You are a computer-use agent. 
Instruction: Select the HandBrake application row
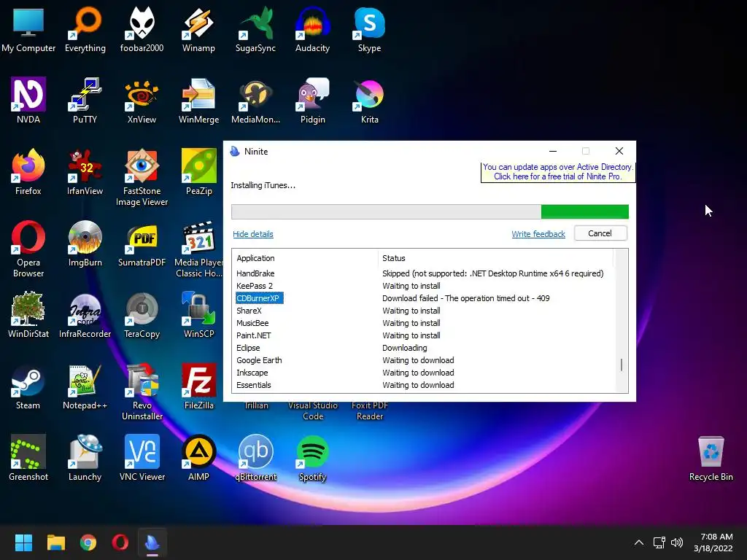[425, 273]
